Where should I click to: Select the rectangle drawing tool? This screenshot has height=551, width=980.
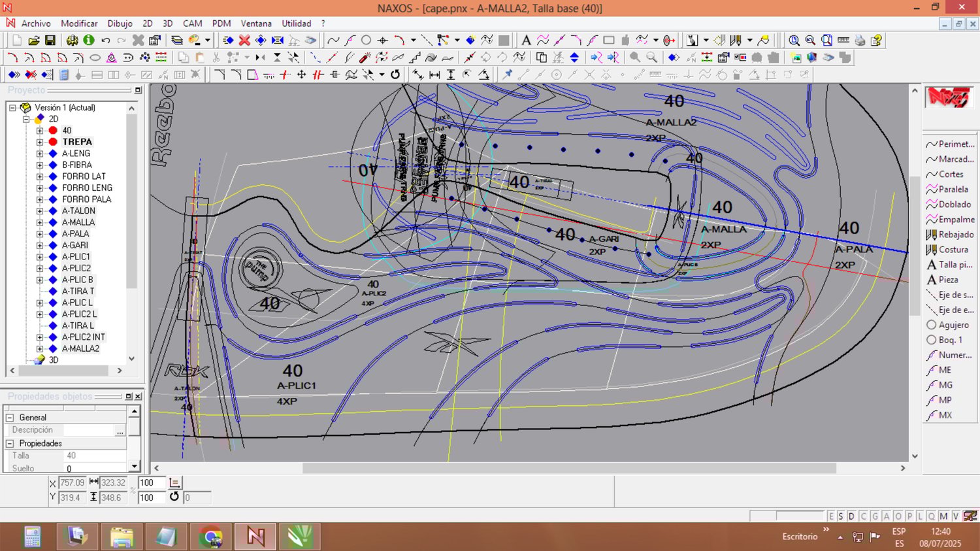(609, 41)
